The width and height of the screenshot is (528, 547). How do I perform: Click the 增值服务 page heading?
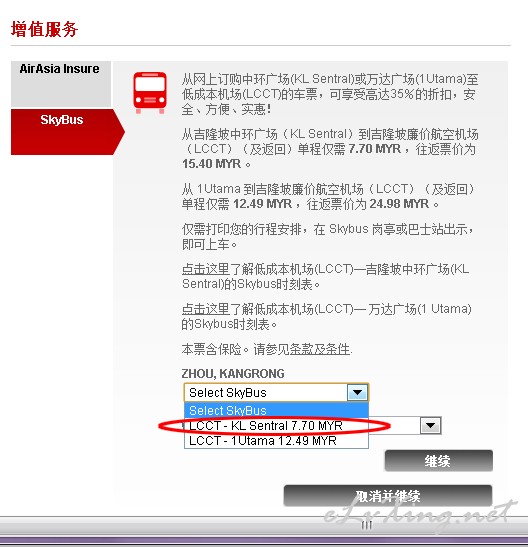(x=44, y=29)
